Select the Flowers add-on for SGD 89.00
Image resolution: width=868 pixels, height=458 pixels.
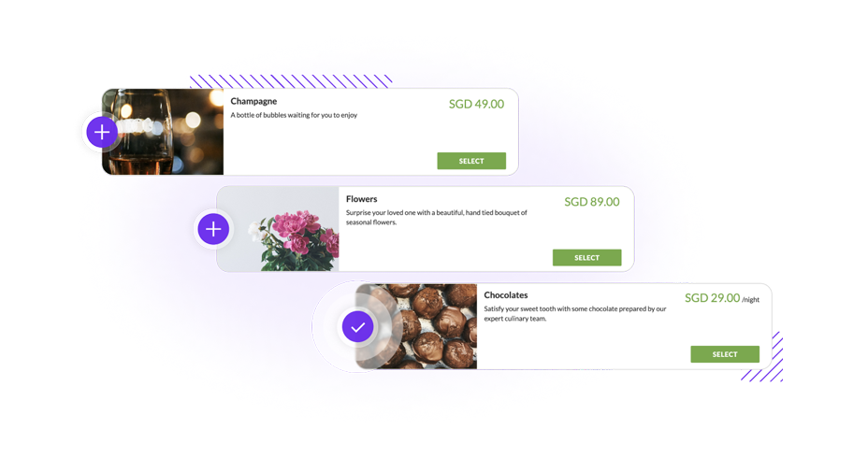[586, 258]
